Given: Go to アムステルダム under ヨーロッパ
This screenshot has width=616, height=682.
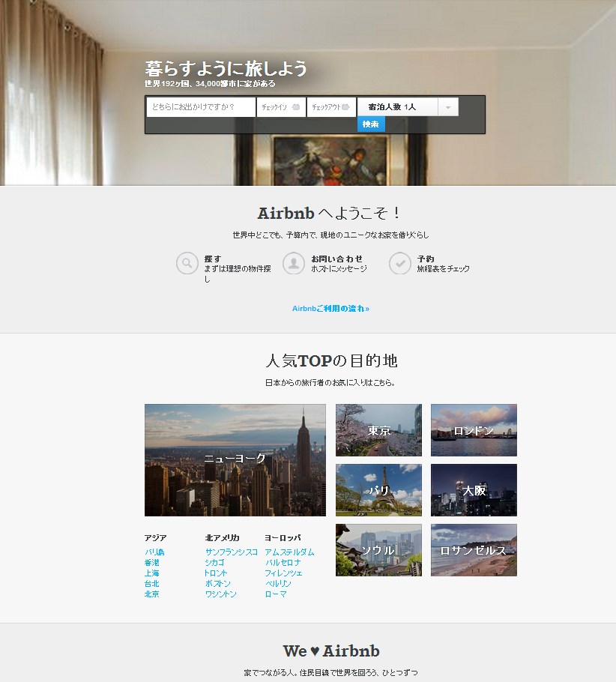Looking at the screenshot, I should click(x=290, y=552).
